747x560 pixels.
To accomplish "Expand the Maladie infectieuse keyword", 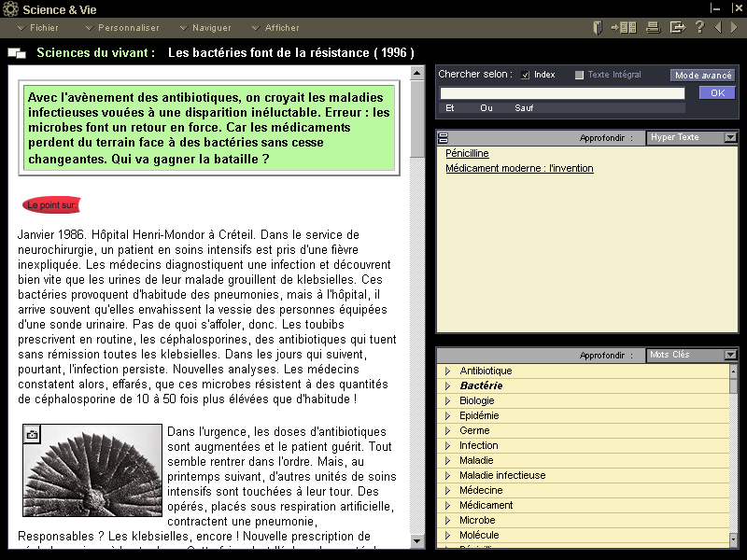I will tap(448, 476).
